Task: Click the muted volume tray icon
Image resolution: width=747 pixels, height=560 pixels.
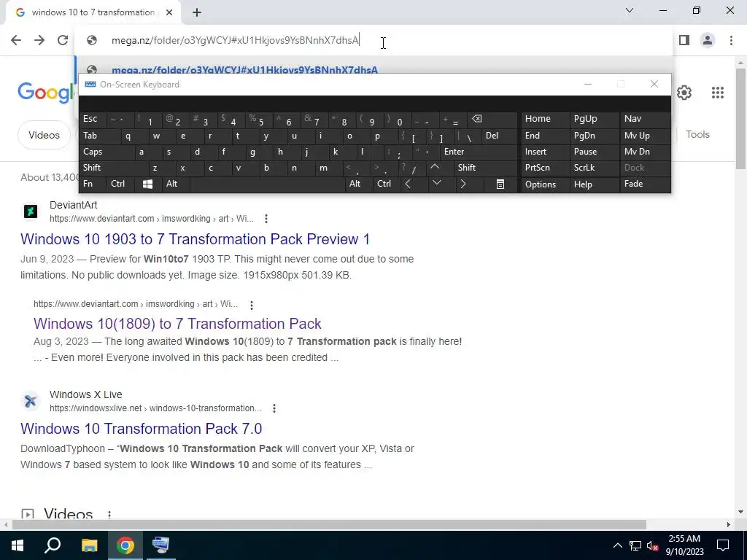Action: 653,545
